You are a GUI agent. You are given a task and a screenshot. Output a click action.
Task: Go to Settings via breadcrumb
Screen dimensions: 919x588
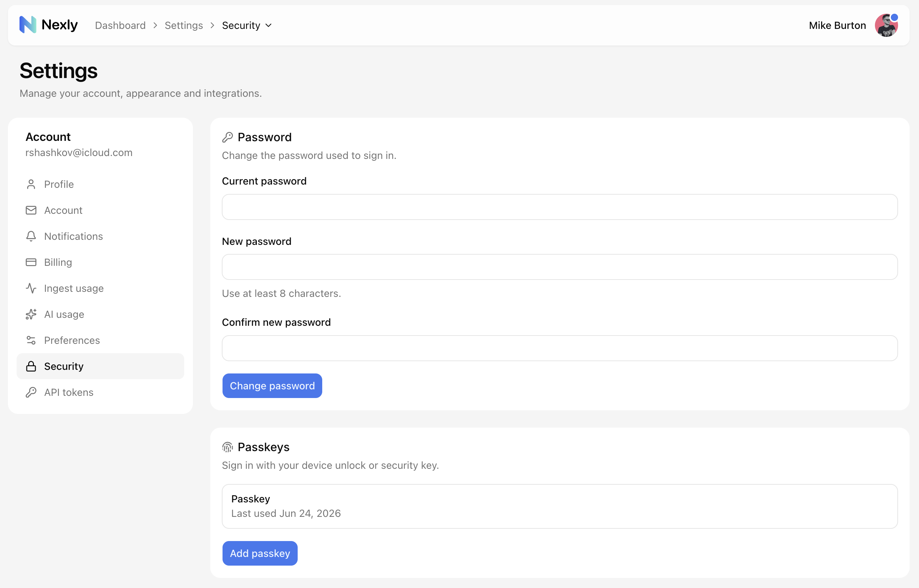coord(184,25)
